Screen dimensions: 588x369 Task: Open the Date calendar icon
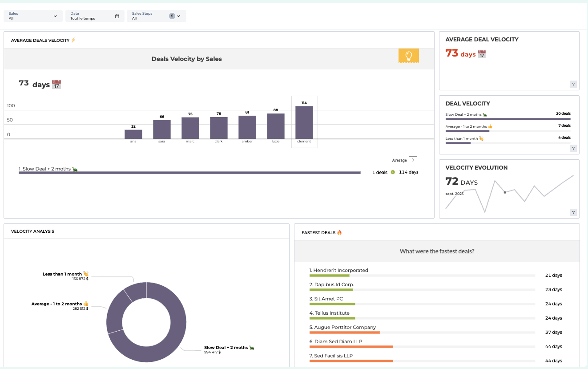click(x=117, y=16)
